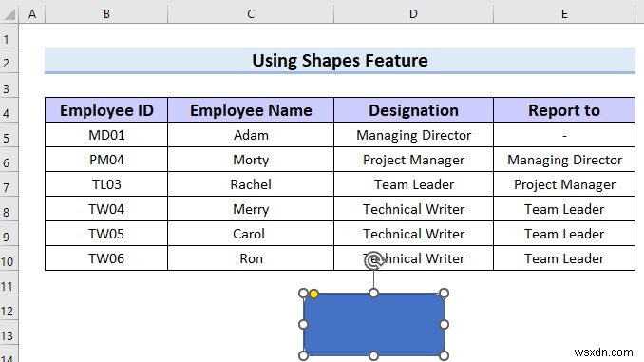Click 'Project Manager' in Report to column
Image resolution: width=644 pixels, height=362 pixels.
pos(564,184)
